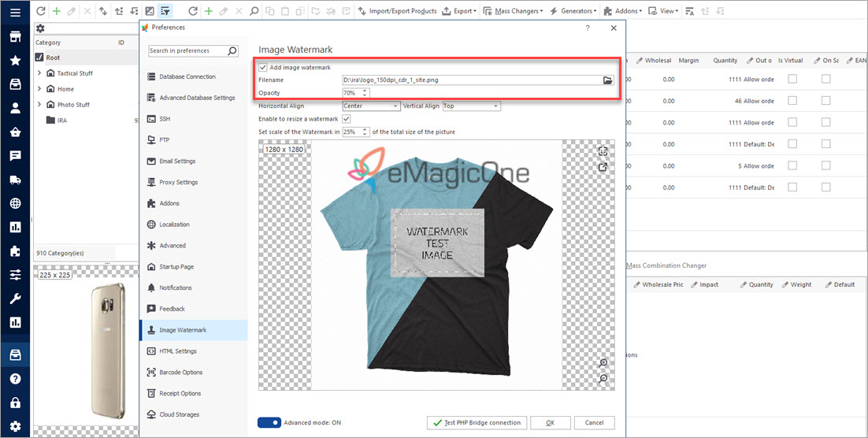Open the hamburger menu in left sidebar
The height and width of the screenshot is (438, 868).
[x=15, y=13]
